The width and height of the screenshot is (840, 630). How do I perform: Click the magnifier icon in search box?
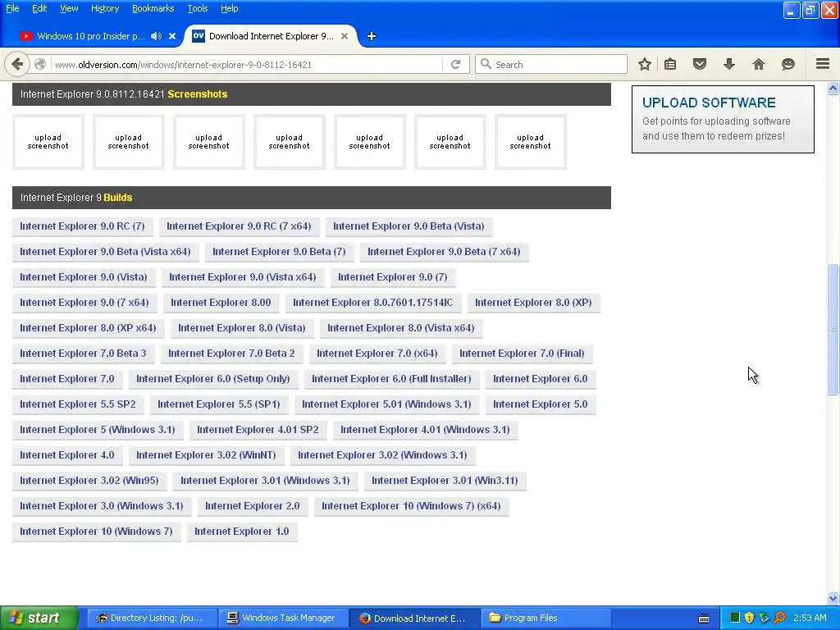pos(486,64)
